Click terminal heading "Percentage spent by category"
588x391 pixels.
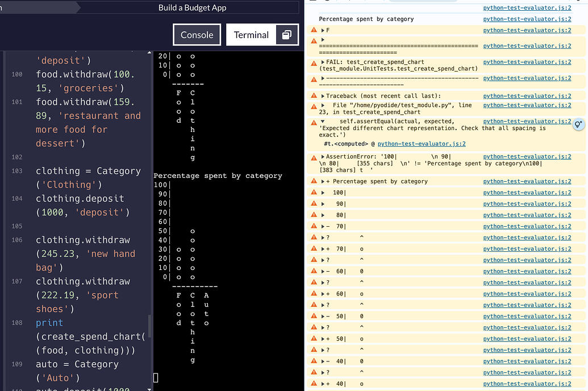pyautogui.click(x=218, y=176)
